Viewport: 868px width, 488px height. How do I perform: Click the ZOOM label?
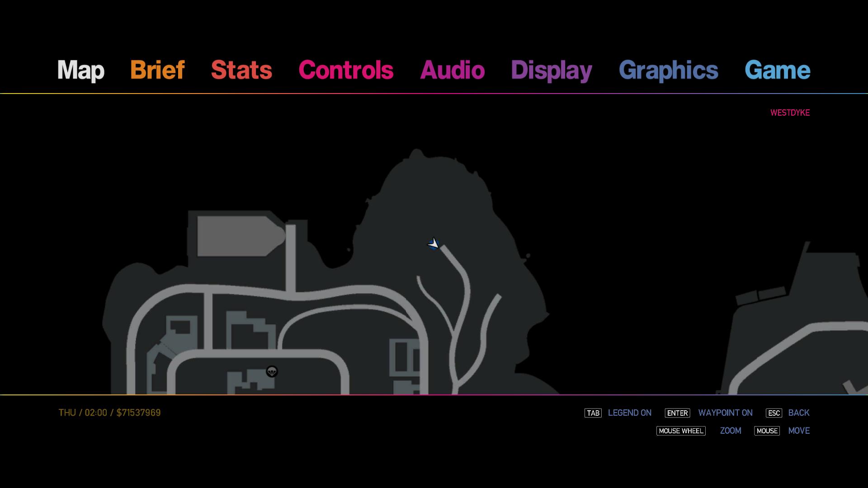tap(730, 431)
